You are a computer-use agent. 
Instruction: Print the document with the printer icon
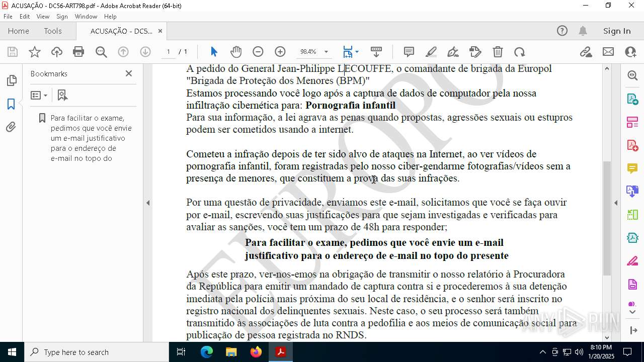coord(78,52)
